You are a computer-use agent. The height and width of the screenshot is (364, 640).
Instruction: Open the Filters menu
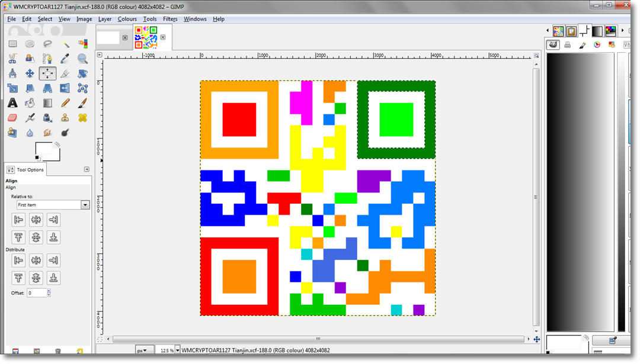170,19
